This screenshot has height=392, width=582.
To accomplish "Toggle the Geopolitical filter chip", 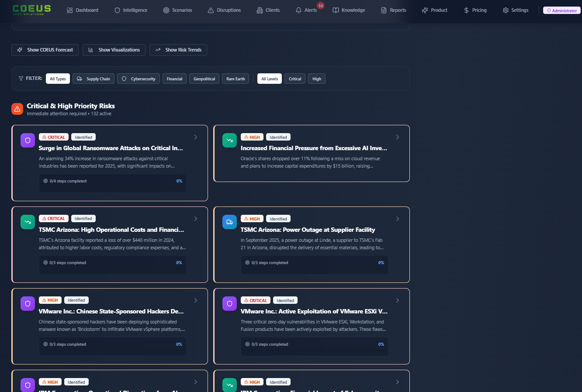I will tap(204, 79).
